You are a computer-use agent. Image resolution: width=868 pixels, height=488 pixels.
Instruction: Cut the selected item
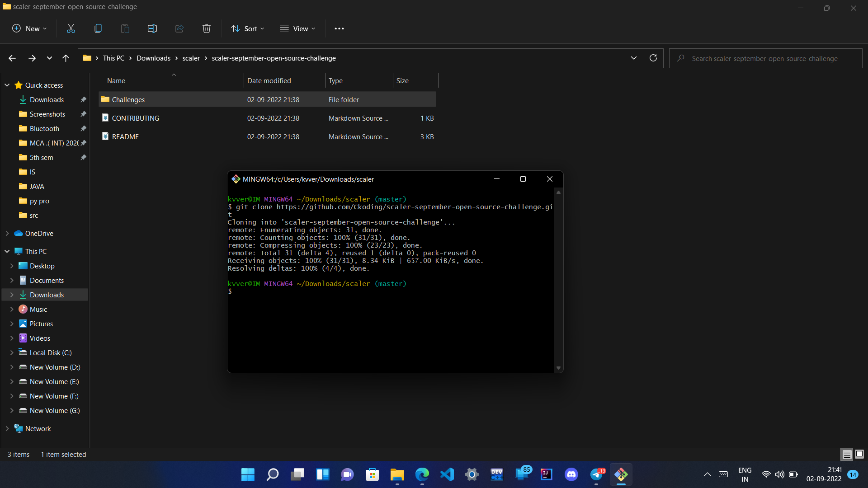coord(71,28)
